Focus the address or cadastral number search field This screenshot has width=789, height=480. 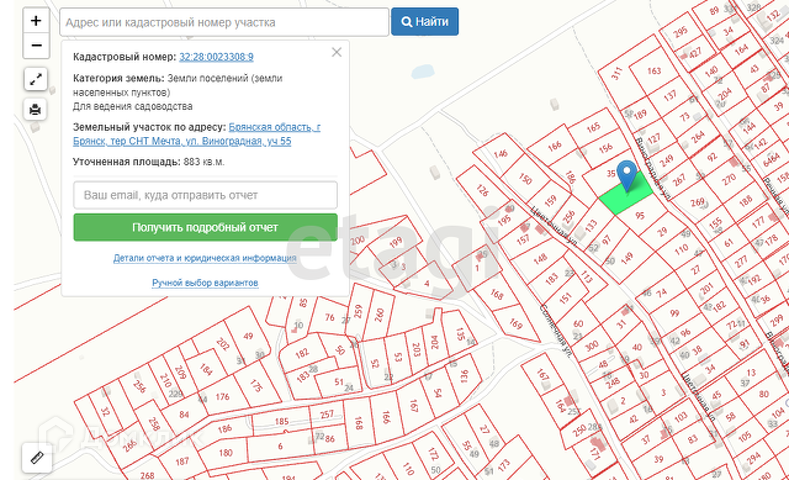[x=224, y=22]
